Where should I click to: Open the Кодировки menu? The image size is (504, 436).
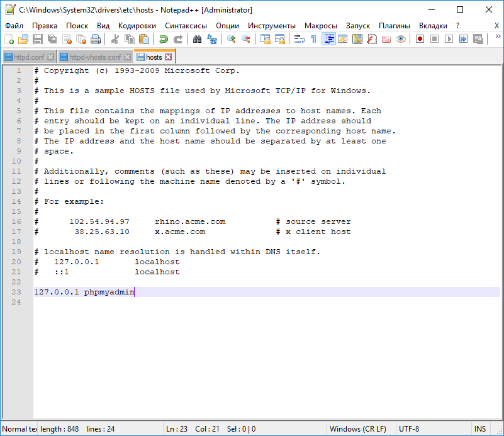click(x=137, y=26)
